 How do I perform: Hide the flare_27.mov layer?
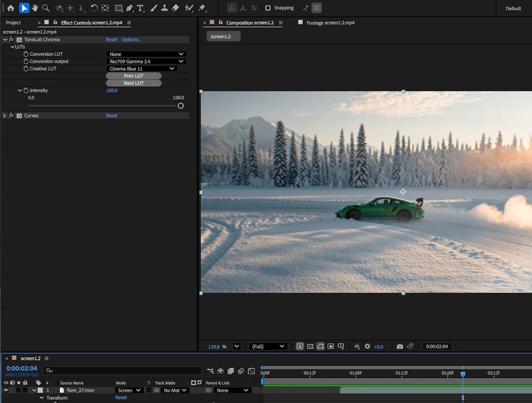coord(6,390)
